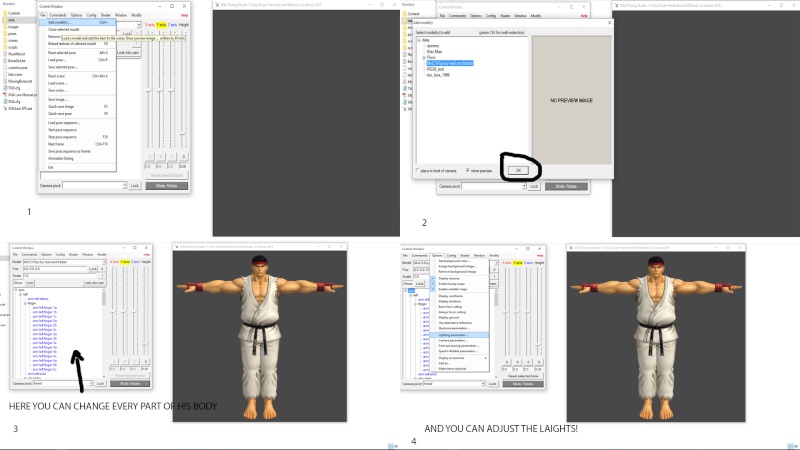Open the Model dropdown in bone-tree window
Viewport: 800px width, 450px height.
[x=104, y=262]
